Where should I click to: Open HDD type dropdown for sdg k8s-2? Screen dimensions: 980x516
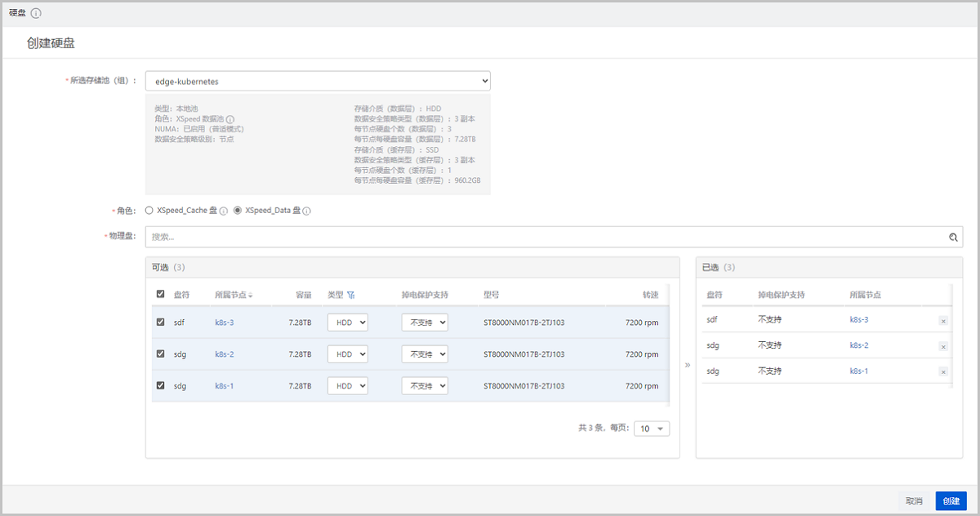348,354
